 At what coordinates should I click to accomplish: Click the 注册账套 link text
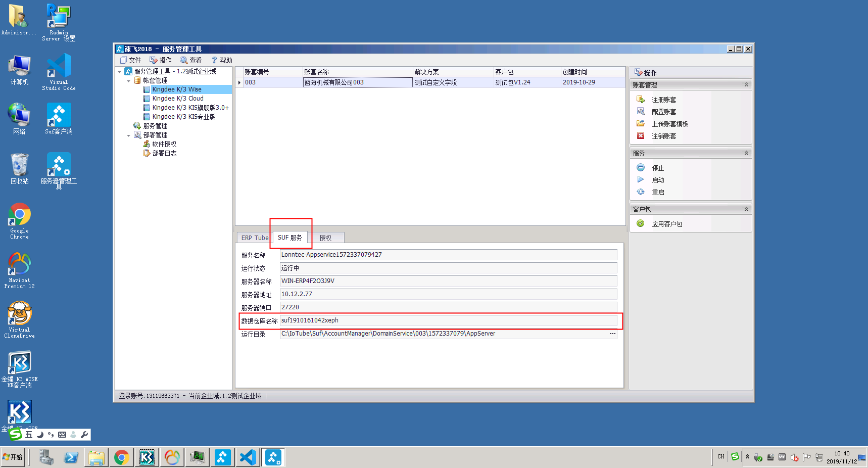click(x=664, y=100)
